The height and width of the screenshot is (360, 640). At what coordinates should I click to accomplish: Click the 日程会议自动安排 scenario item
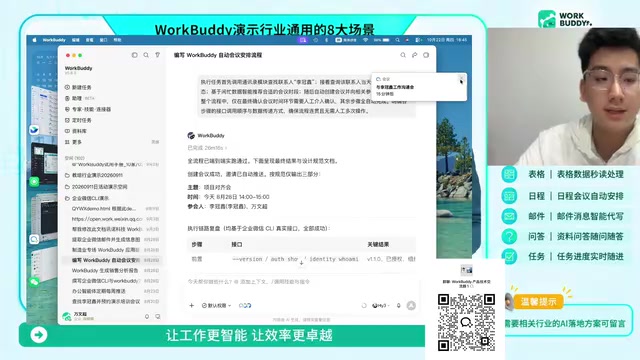coord(562,196)
